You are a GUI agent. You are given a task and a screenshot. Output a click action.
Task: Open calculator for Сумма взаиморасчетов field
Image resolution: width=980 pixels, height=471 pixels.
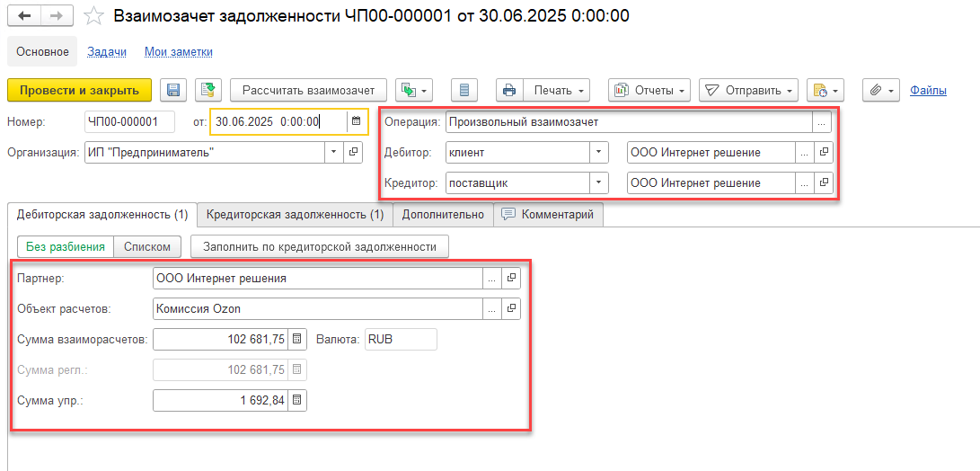pyautogui.click(x=298, y=340)
